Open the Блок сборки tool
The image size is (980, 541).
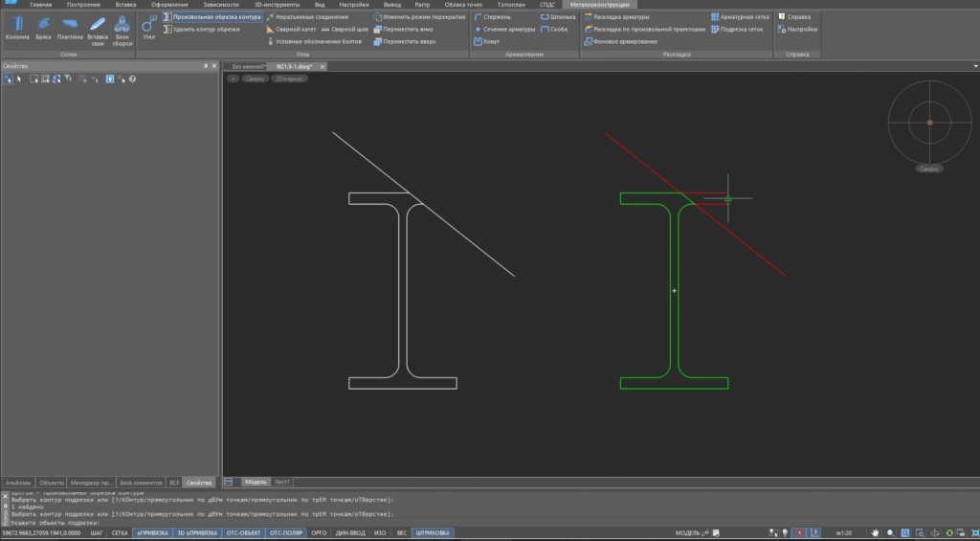tap(122, 27)
